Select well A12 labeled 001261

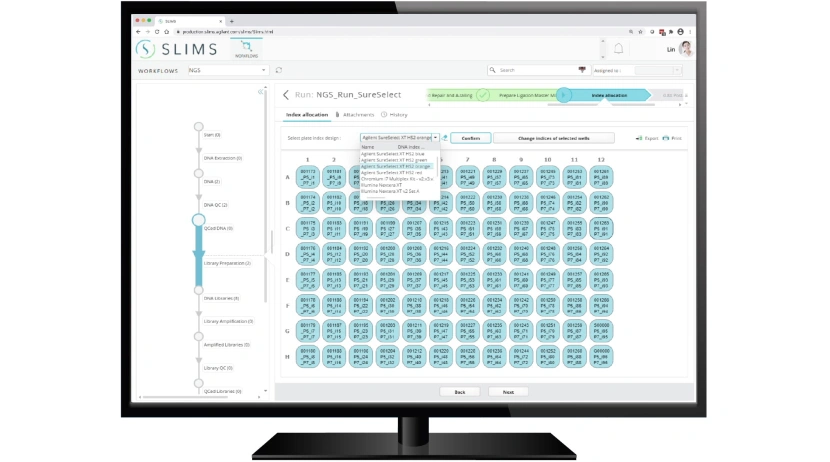[x=601, y=177]
